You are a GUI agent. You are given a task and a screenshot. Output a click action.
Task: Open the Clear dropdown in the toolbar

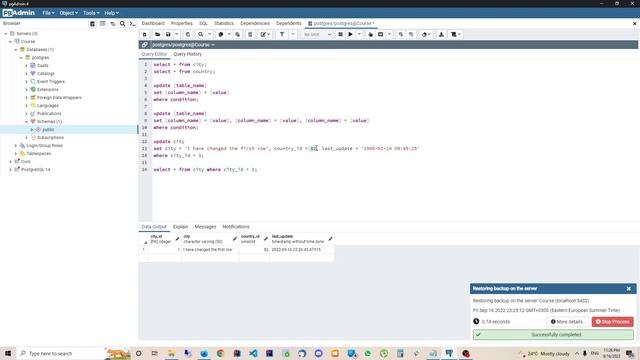[426, 34]
